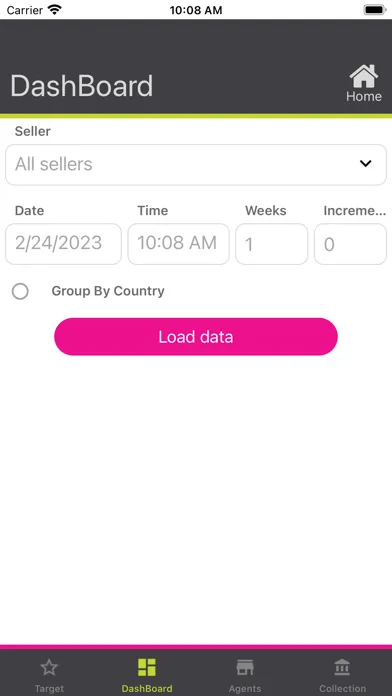Switch to the Collection tab label
Image resolution: width=392 pixels, height=696 pixels.
click(x=343, y=688)
